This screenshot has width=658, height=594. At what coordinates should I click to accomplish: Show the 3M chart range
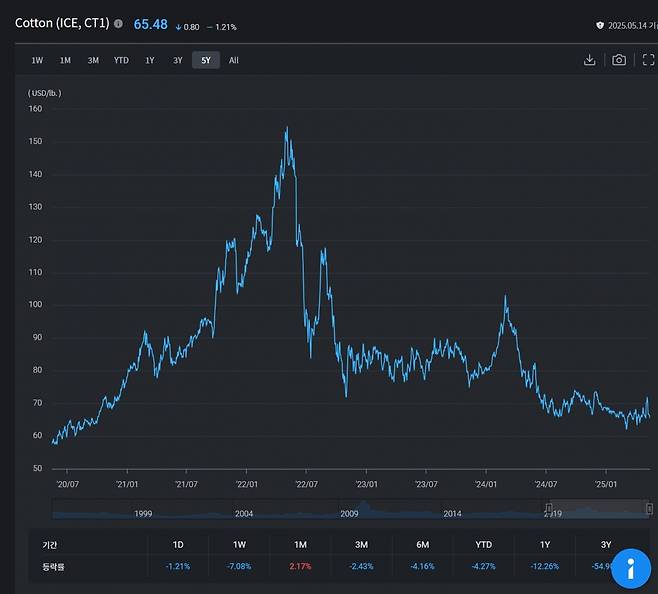pyautogui.click(x=93, y=60)
